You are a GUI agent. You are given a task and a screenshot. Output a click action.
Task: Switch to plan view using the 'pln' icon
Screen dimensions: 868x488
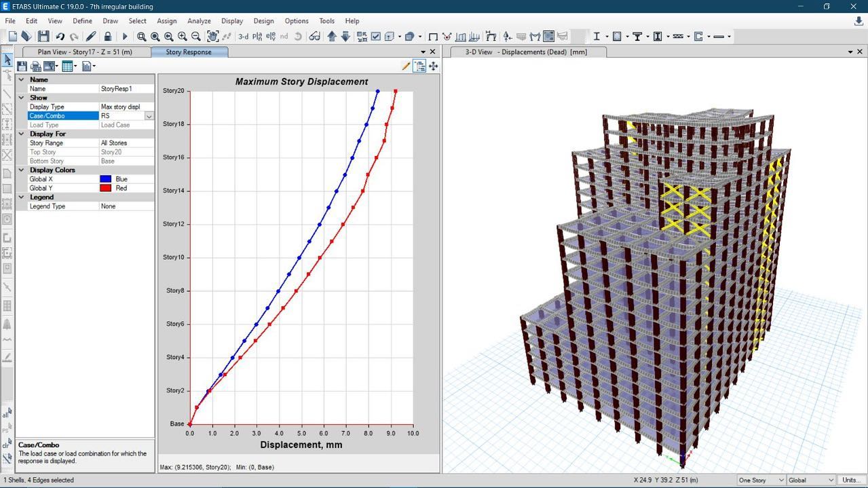coord(257,37)
